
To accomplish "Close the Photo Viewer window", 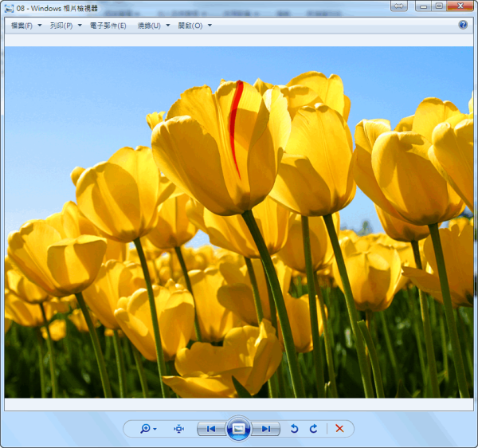I will (x=460, y=6).
